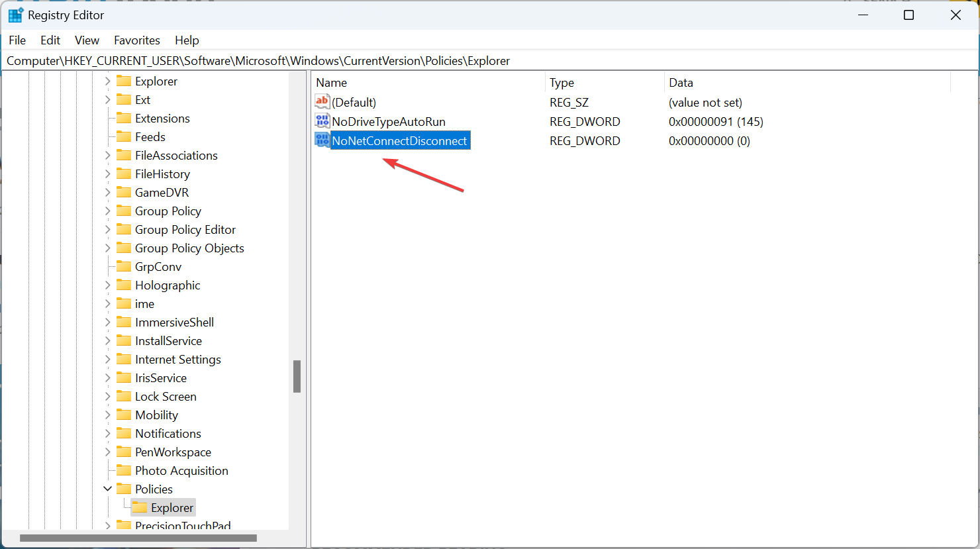Expand the Group Policy key chevron

107,211
